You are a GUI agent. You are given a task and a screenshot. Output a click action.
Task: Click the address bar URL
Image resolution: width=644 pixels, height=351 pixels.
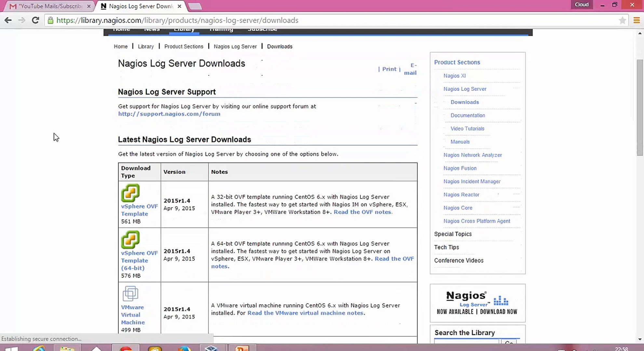(177, 20)
